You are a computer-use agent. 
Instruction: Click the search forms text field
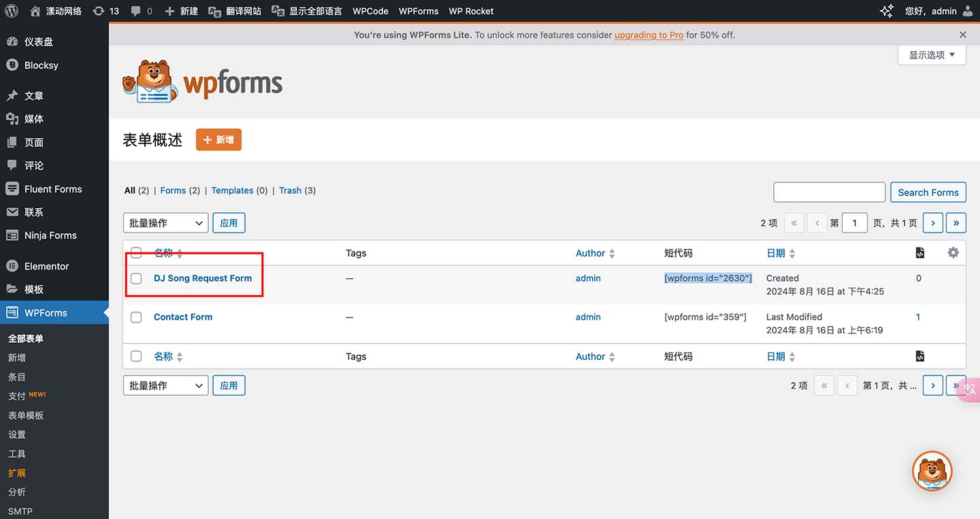pyautogui.click(x=829, y=192)
